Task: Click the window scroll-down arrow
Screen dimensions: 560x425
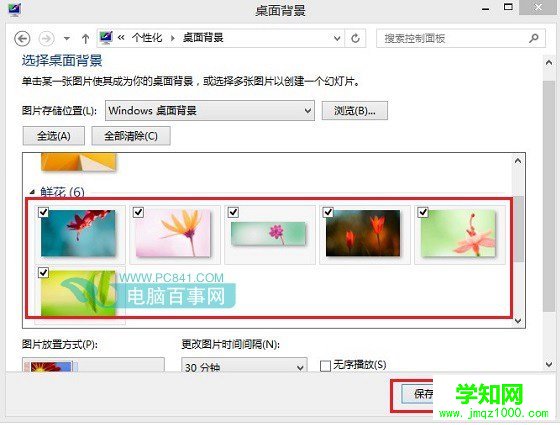Action: (x=549, y=364)
